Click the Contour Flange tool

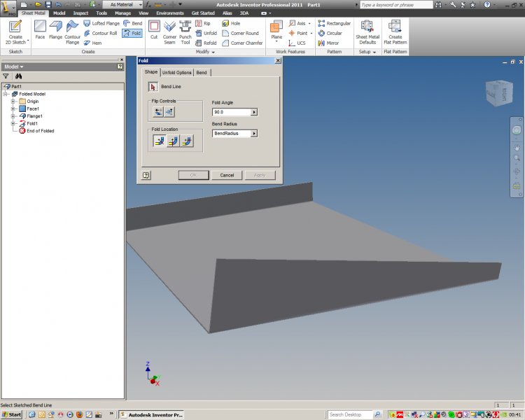coord(73,29)
